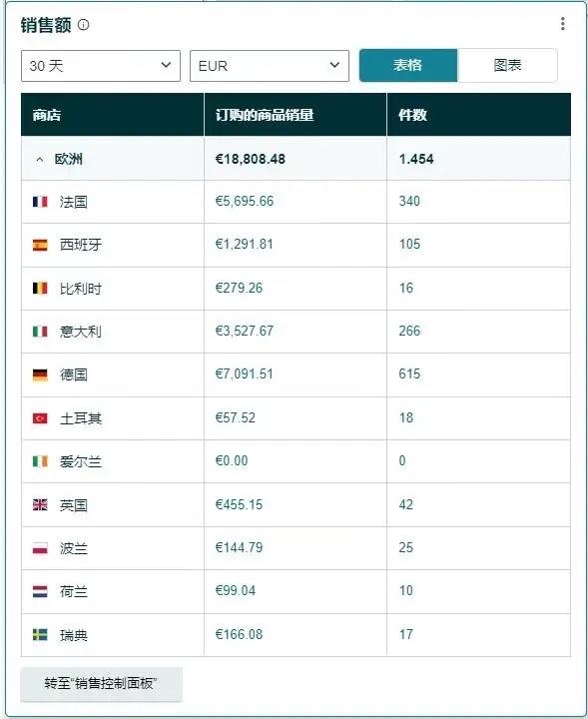Click the Spain flag icon
Image resolution: width=588 pixels, height=719 pixels.
40,246
